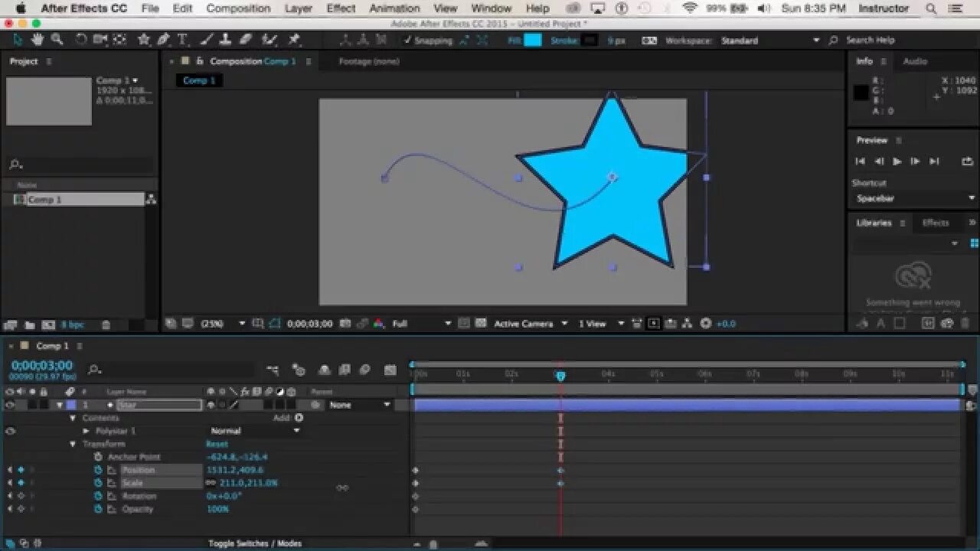Select the Puppet Pin tool
The width and height of the screenshot is (980, 551).
[294, 40]
